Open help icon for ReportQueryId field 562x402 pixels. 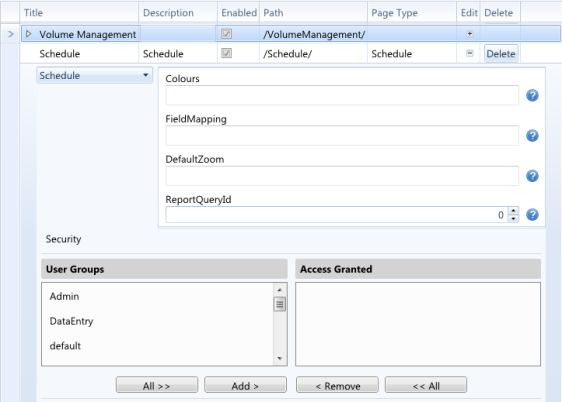pos(532,215)
